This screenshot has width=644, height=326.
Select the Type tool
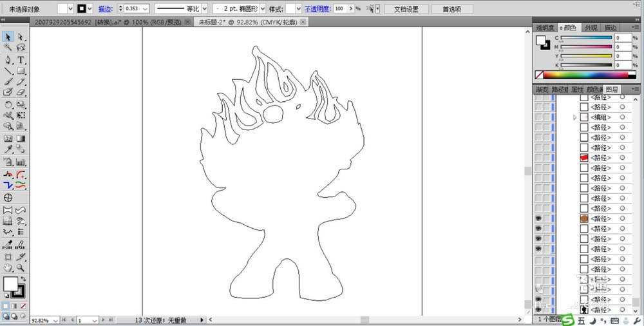click(21, 60)
